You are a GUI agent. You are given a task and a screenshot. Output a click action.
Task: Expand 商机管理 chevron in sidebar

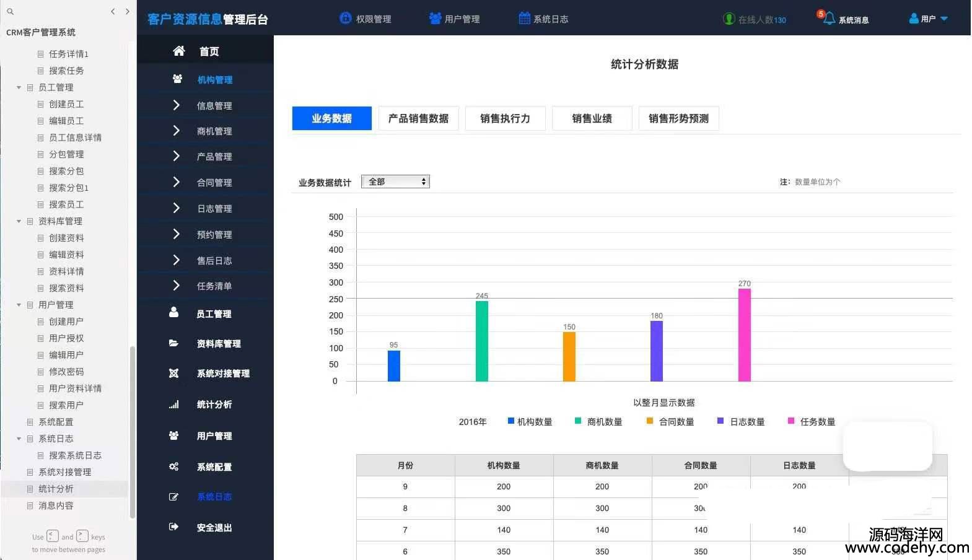pyautogui.click(x=176, y=130)
